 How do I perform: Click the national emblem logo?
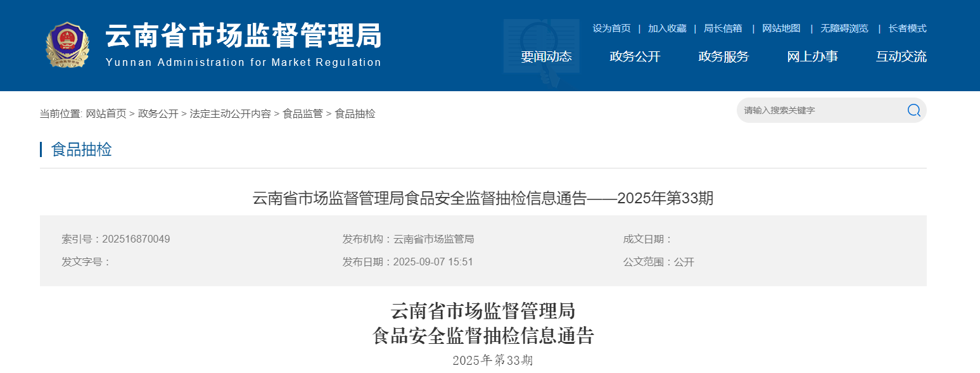point(67,44)
